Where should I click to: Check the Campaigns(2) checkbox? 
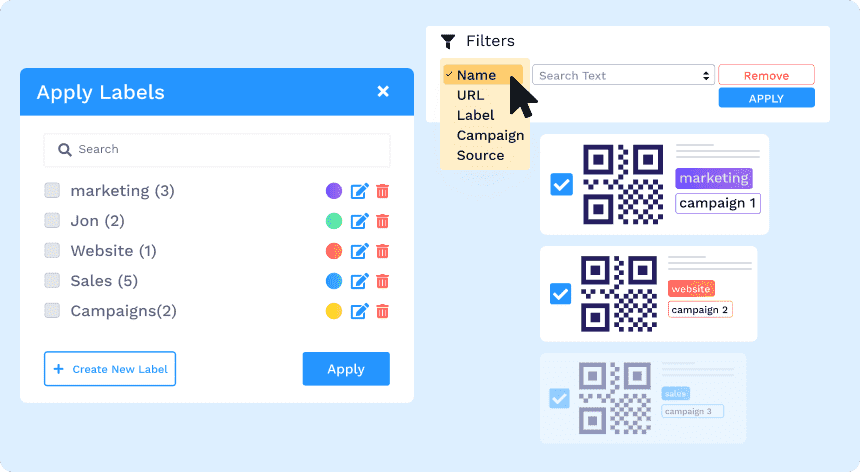(52, 310)
